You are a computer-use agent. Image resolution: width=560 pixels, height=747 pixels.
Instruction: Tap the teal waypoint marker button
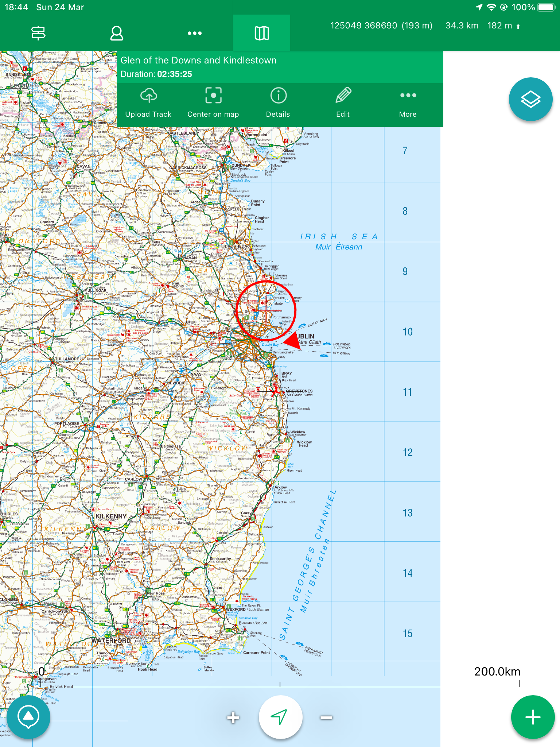pos(28,717)
